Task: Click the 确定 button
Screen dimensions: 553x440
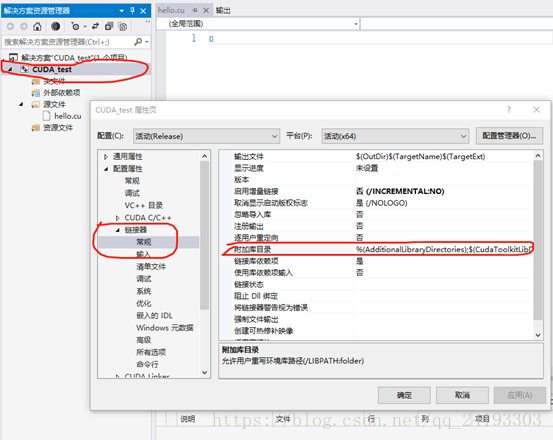Action: (x=404, y=395)
